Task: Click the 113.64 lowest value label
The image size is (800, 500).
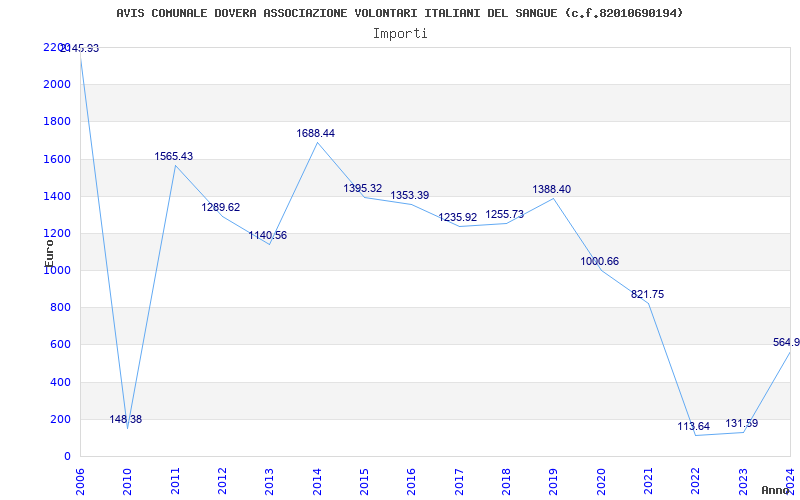Action: [694, 427]
